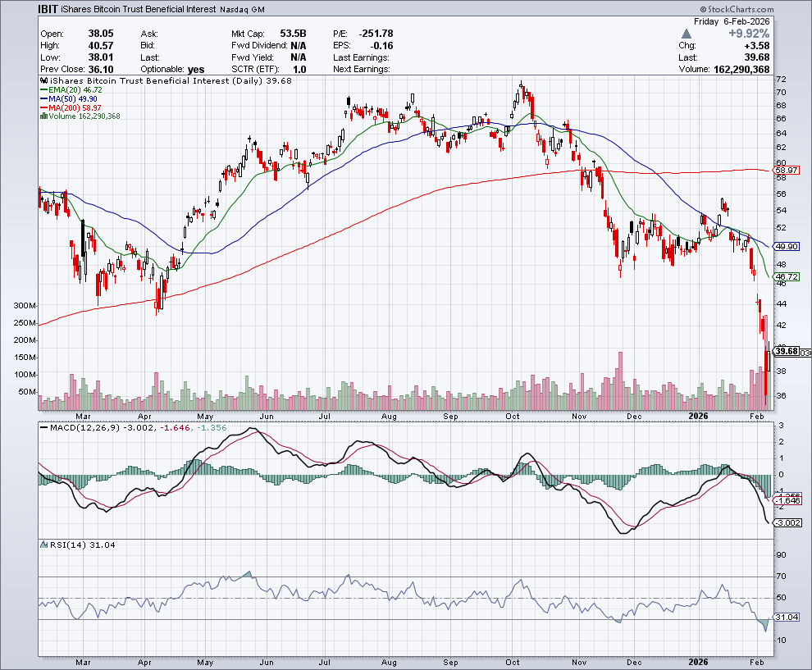Click the MA(50) 49.90 legend entry
Image resolution: width=812 pixels, height=670 pixels.
pos(73,99)
